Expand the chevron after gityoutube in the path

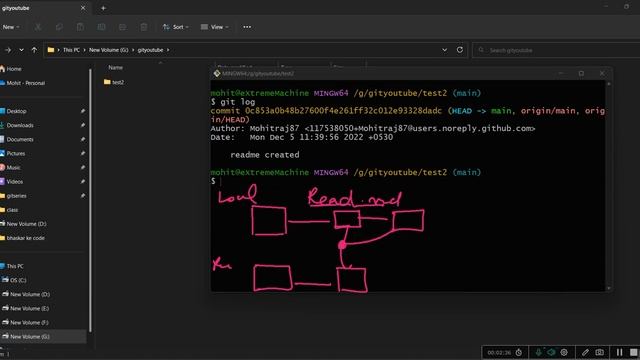(168, 50)
